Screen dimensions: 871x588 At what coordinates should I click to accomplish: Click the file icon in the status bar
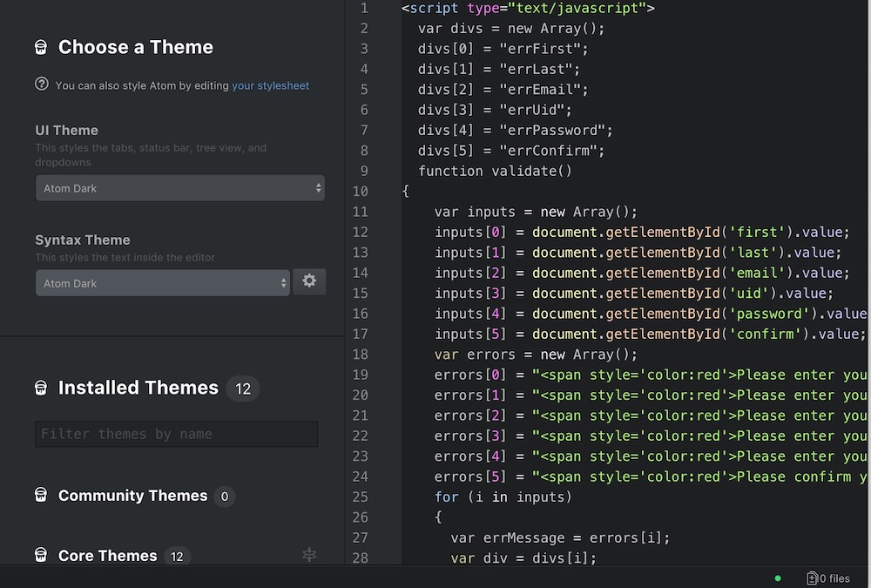[x=812, y=578]
